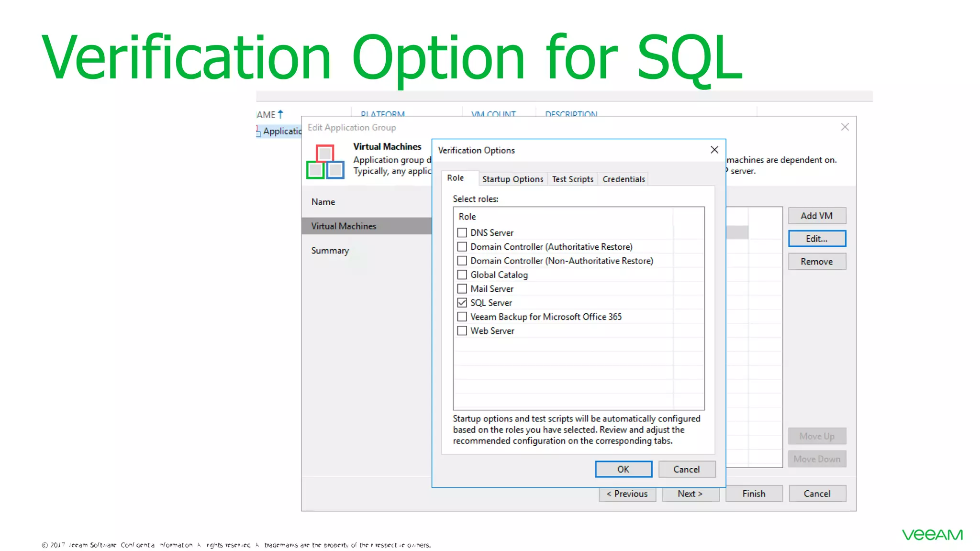Proceed with the Next button
This screenshot has width=980, height=551.
coord(690,494)
